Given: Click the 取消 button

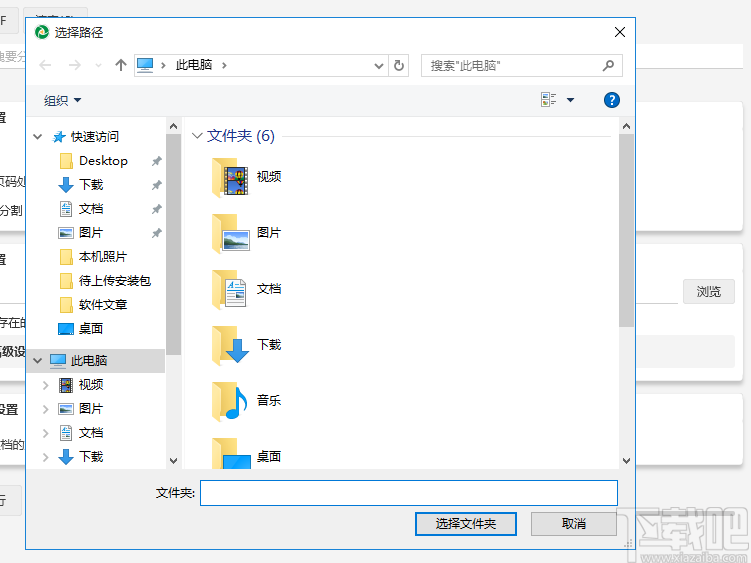Looking at the screenshot, I should (x=574, y=524).
